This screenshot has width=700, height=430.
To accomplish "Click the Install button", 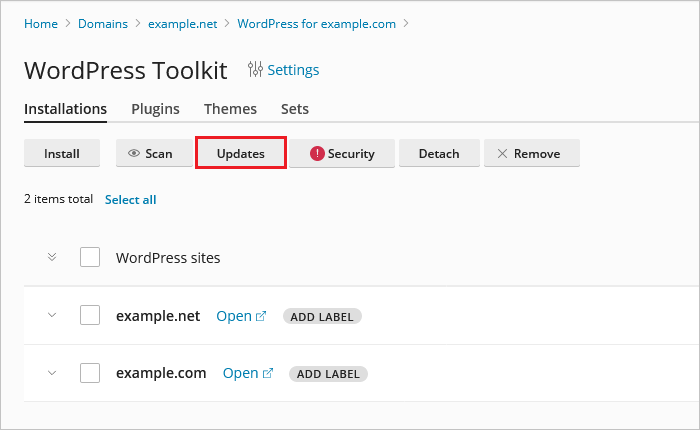I will pos(62,153).
